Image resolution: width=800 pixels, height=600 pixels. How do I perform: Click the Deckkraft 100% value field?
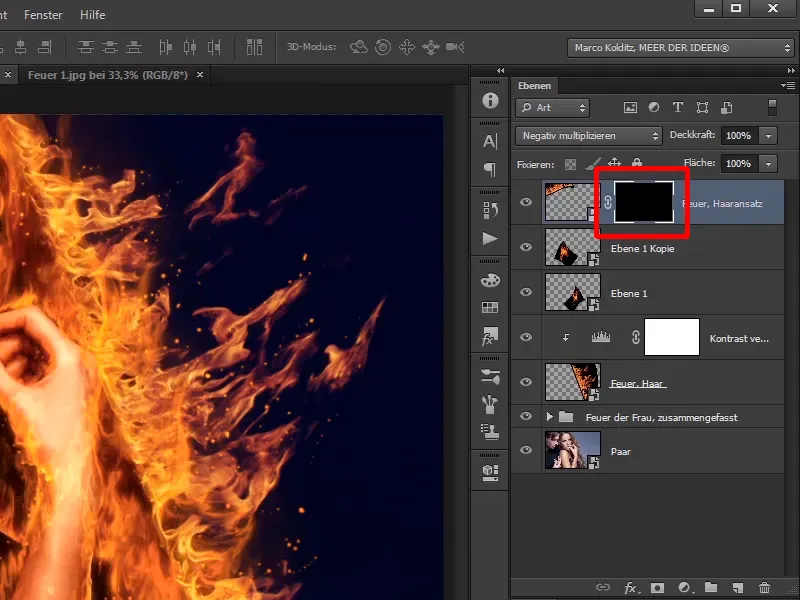739,136
